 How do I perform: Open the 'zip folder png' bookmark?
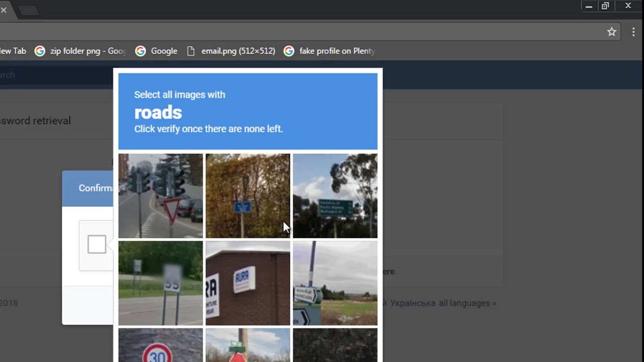pos(80,51)
